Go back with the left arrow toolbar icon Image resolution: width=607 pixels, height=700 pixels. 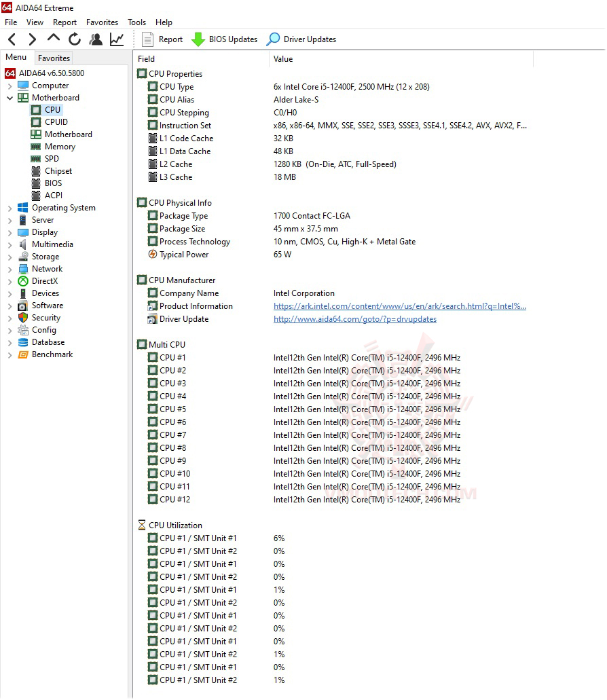pyautogui.click(x=12, y=39)
